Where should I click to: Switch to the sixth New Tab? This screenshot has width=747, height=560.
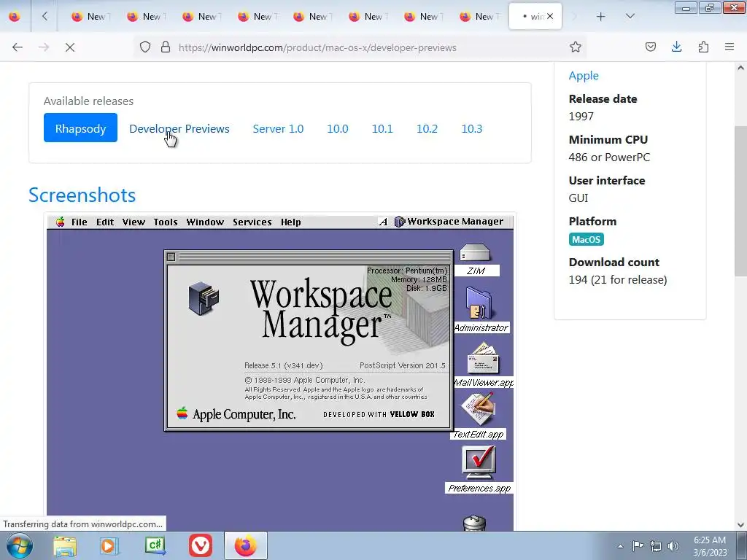tap(366, 16)
